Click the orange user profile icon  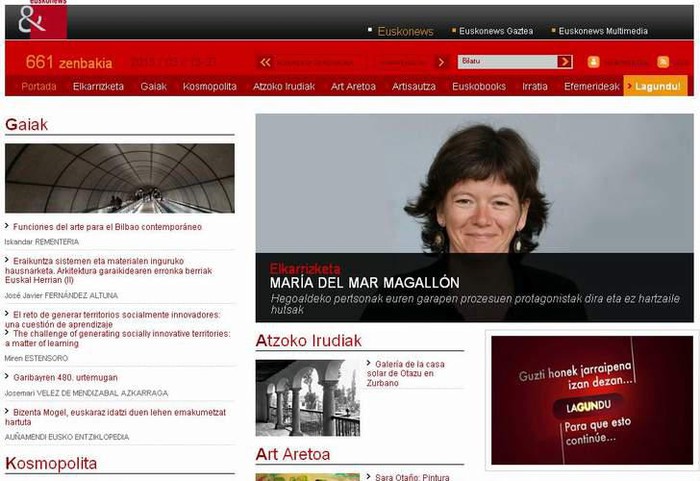pos(593,62)
